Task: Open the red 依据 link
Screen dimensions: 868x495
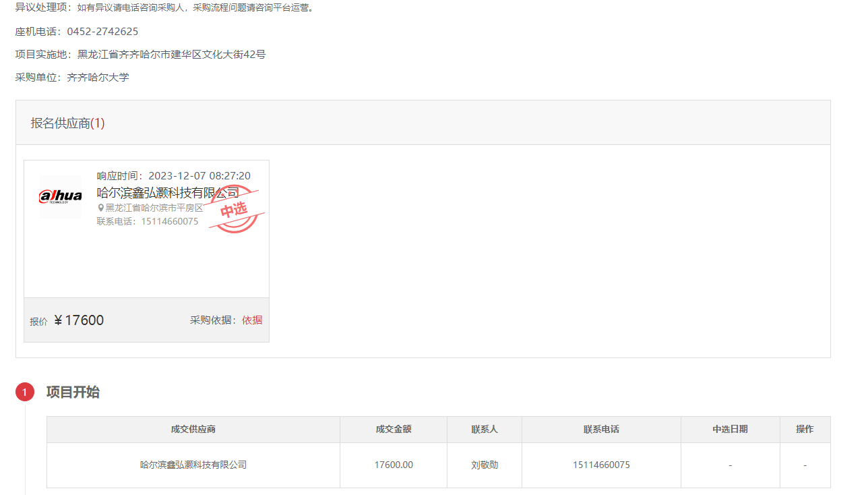Action: click(252, 320)
